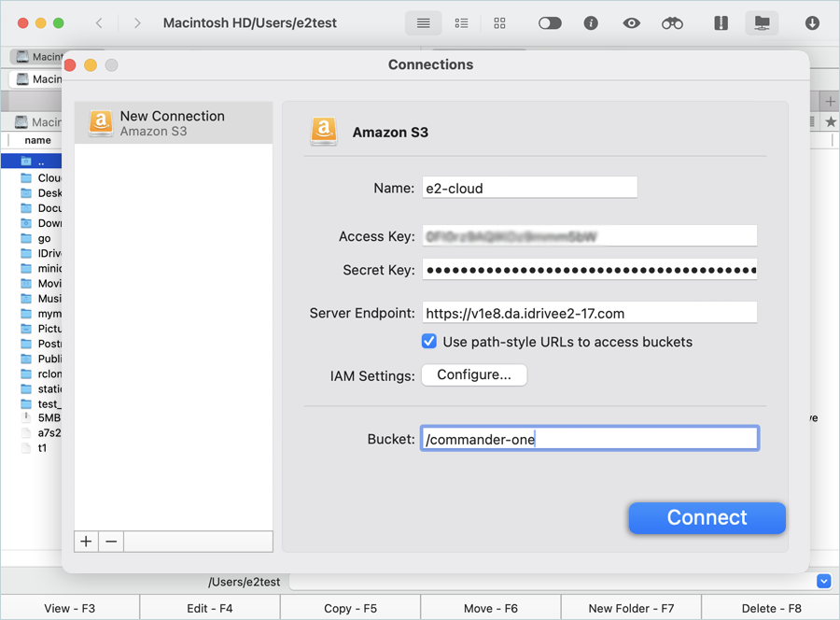Go forward with the right chevron
Image resolution: width=840 pixels, height=620 pixels.
pos(137,23)
